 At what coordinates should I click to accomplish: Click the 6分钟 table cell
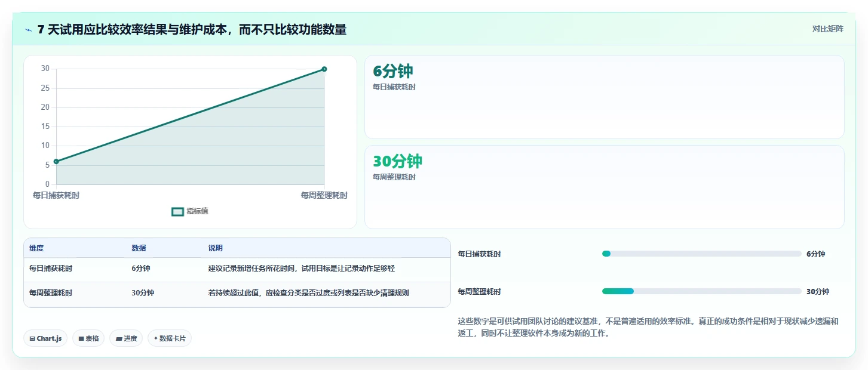[141, 269]
